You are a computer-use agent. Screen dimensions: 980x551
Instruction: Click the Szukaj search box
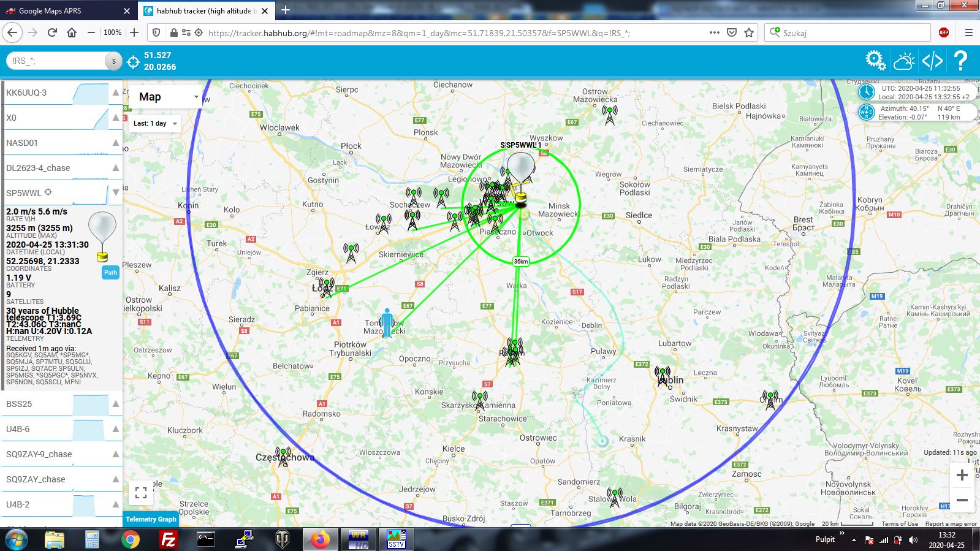(847, 32)
